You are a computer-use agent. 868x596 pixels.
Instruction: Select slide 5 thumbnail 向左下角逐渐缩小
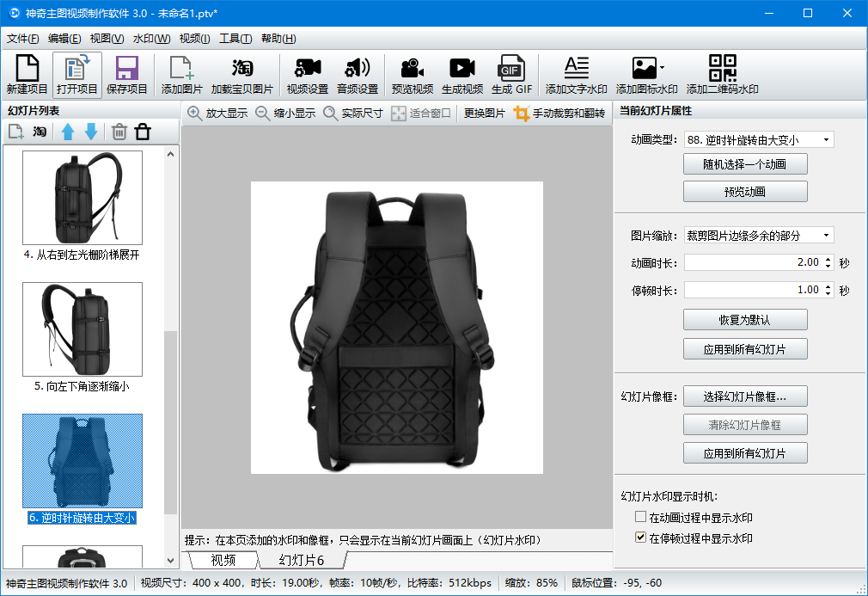click(x=83, y=329)
